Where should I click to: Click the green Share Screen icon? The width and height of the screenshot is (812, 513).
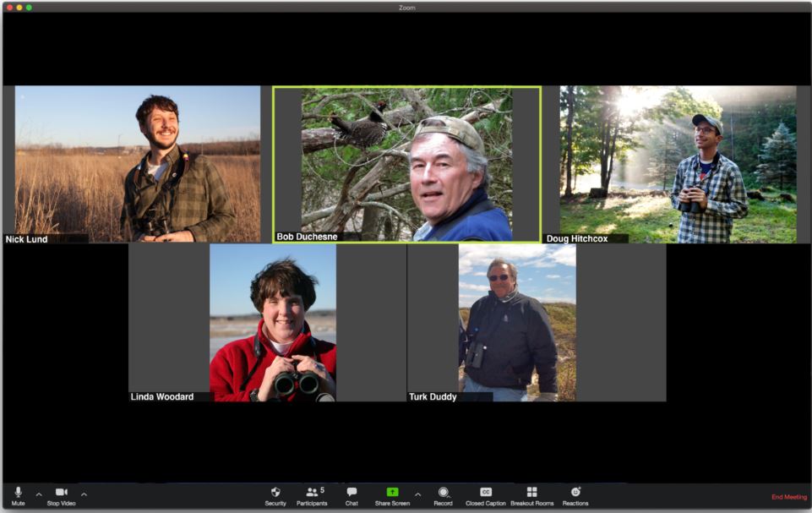(x=392, y=493)
